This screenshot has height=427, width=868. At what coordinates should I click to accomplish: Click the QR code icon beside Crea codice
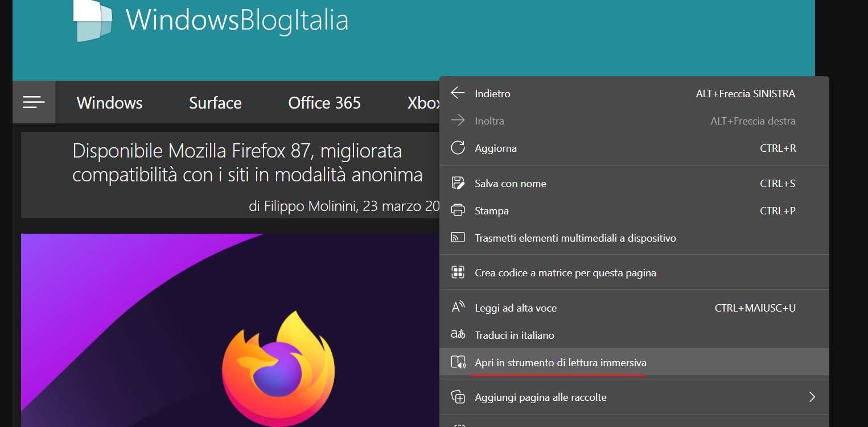coord(458,272)
